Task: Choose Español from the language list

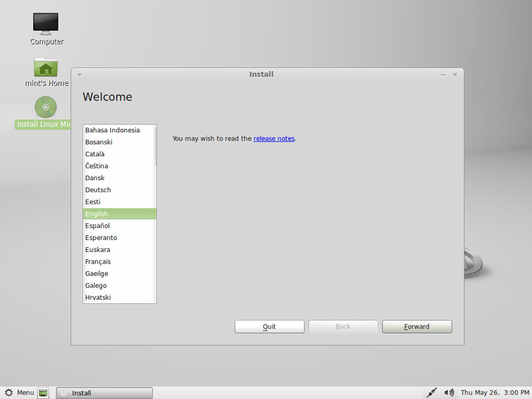Action: [x=98, y=225]
